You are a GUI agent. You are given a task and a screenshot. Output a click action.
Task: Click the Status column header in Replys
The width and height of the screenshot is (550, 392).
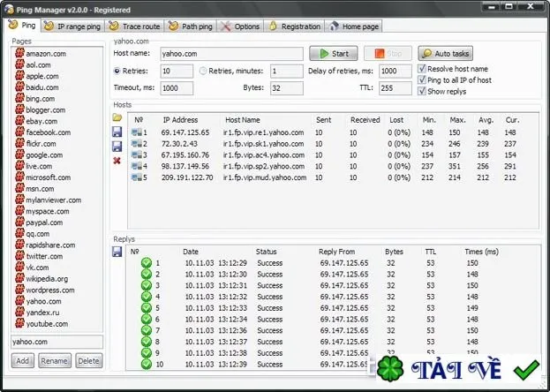point(267,252)
